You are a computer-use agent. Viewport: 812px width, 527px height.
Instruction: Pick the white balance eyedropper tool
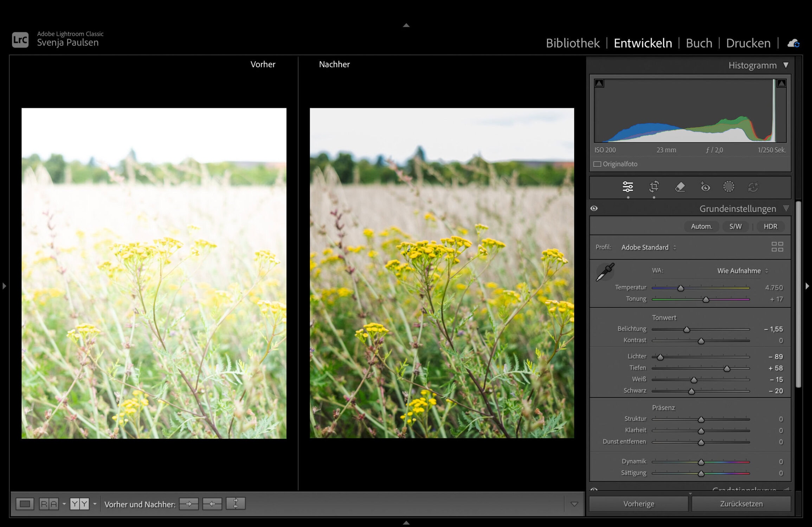pos(605,272)
